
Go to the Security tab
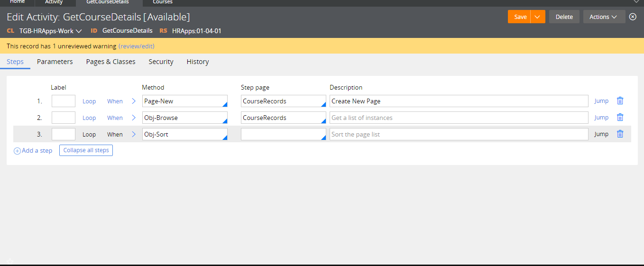coord(161,62)
